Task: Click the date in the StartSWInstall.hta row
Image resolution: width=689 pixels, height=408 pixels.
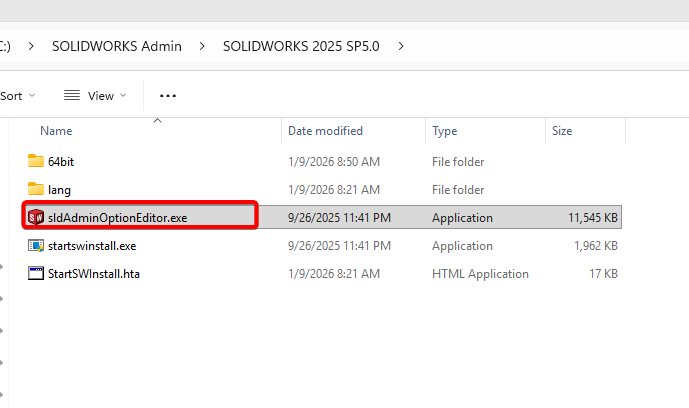Action: (x=334, y=274)
